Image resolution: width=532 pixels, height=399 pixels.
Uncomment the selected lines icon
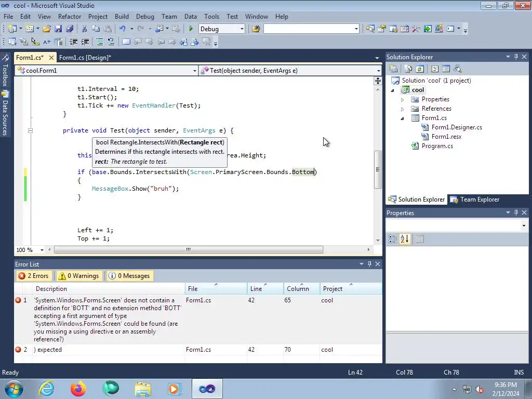(111, 42)
